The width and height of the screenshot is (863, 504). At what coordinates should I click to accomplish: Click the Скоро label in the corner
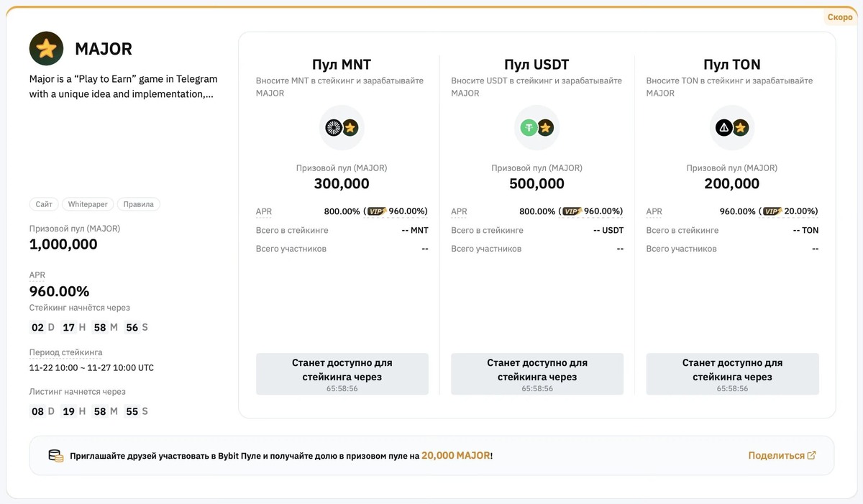839,16
